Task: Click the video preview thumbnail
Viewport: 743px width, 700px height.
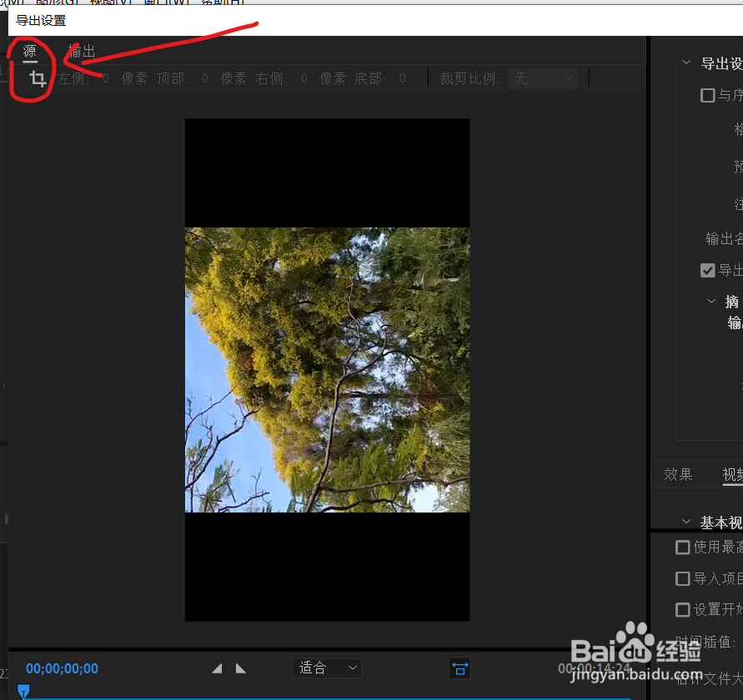Action: tap(328, 370)
